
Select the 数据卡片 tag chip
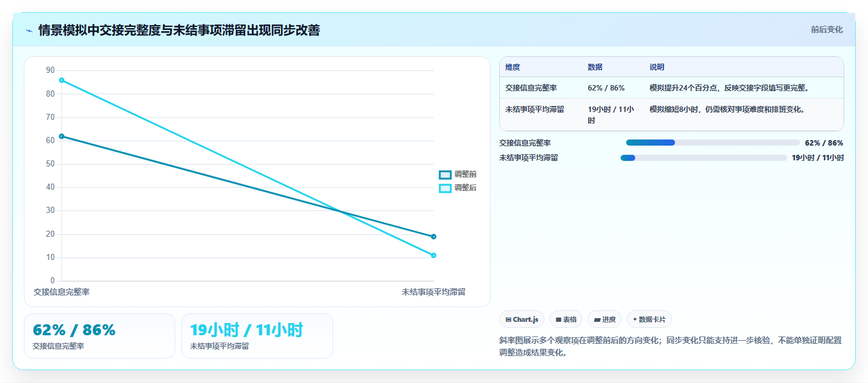coord(649,319)
